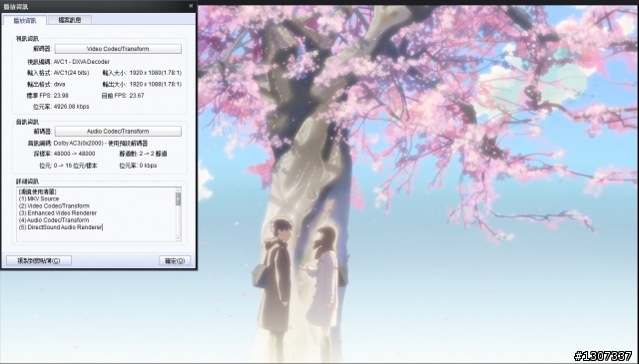Viewport: 639px width, 364px height.
Task: Click the input size "1920 x 1080(1.78:1)"
Action: [x=156, y=73]
